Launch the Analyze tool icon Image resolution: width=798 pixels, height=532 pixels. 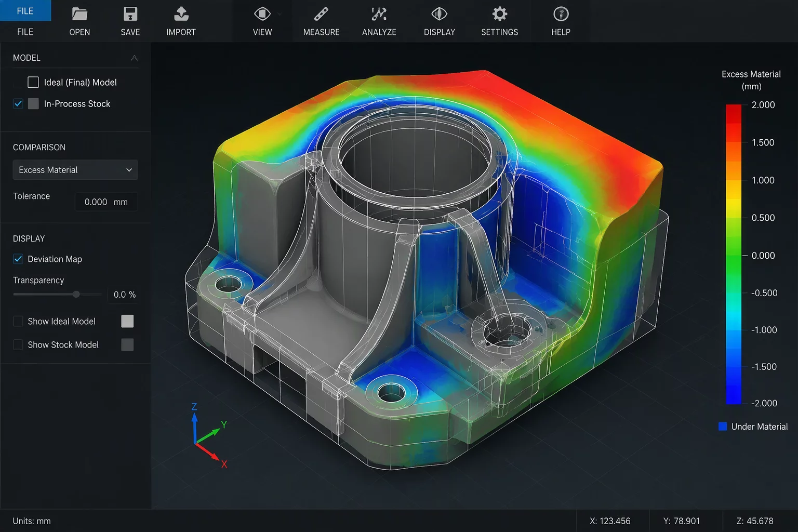click(379, 14)
